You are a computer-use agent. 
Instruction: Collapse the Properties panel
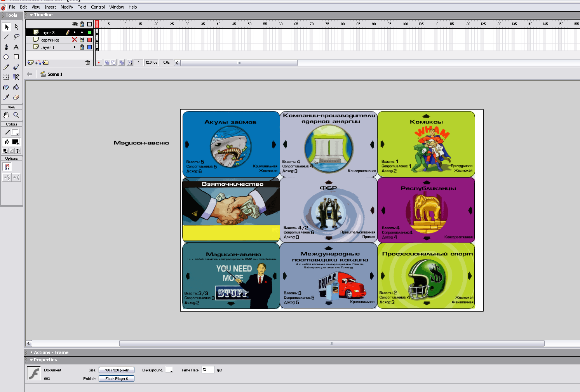[31, 360]
